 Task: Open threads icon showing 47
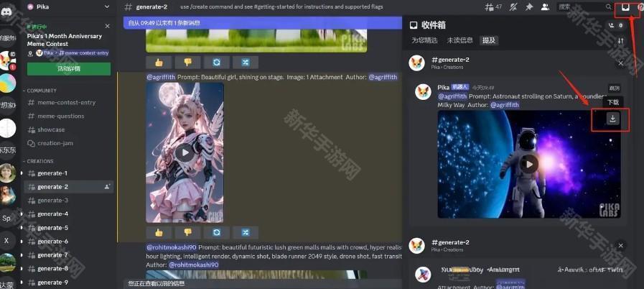coord(494,6)
